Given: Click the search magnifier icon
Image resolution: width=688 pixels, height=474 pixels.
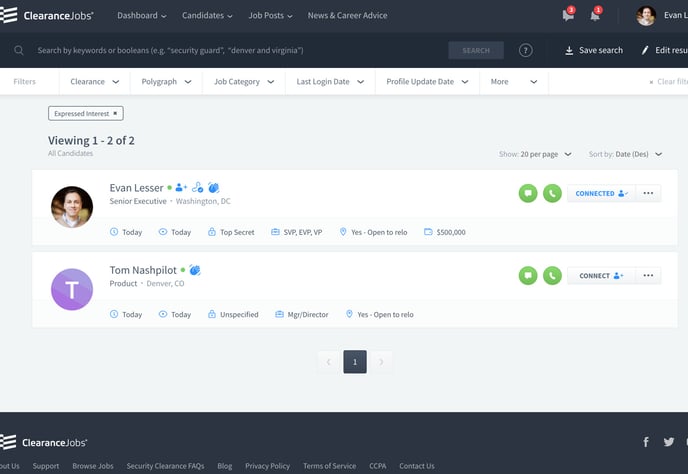Looking at the screenshot, I should 18,50.
